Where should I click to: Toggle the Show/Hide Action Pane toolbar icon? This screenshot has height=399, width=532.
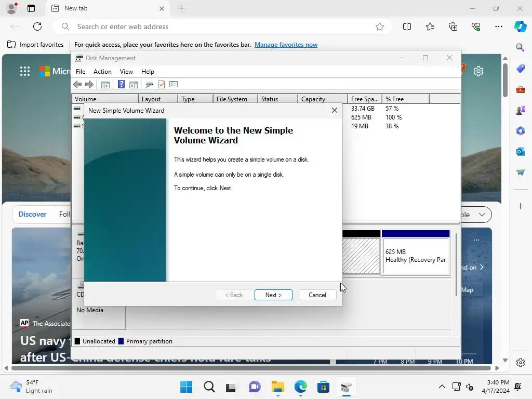point(134,85)
